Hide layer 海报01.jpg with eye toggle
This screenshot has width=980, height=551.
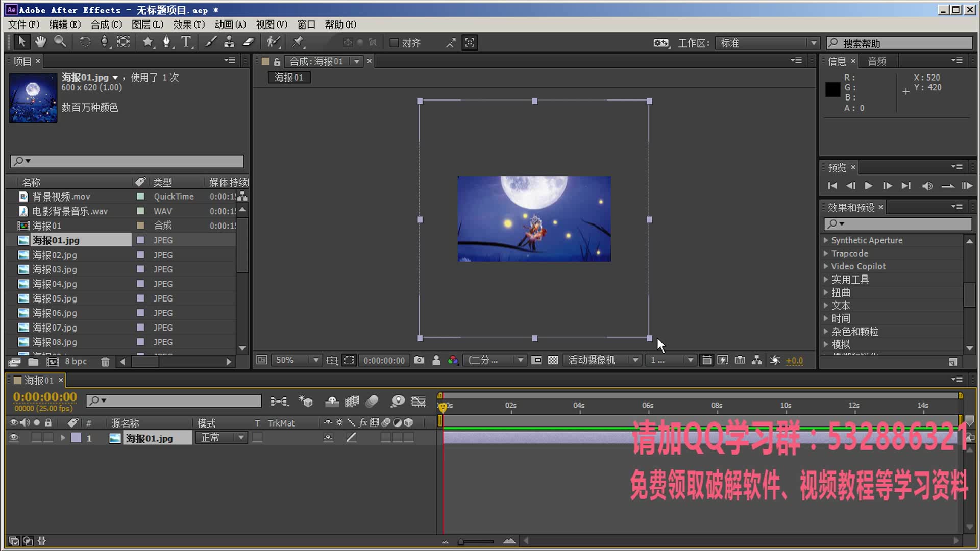tap(14, 438)
